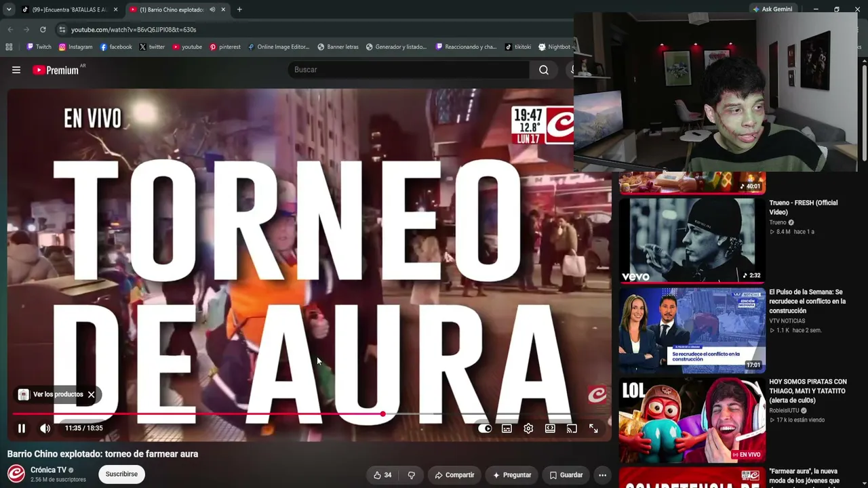Click the browser address bar URL

pyautogui.click(x=134, y=30)
